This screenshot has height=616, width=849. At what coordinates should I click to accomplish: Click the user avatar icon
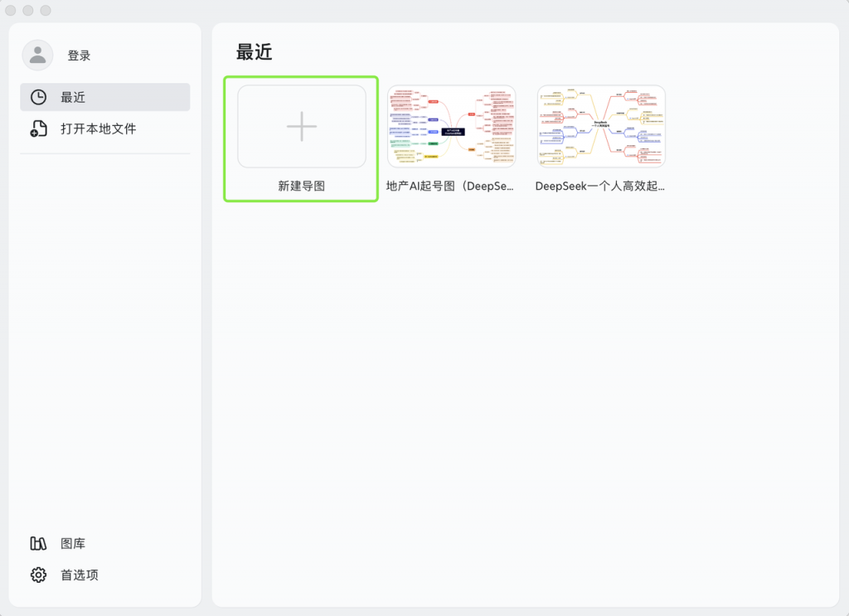pyautogui.click(x=37, y=56)
